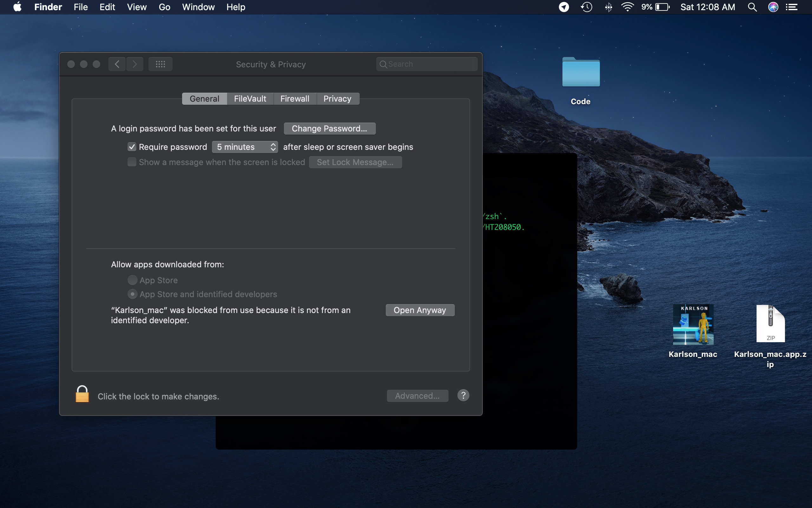
Task: Click the lock icon to make changes
Action: click(82, 394)
